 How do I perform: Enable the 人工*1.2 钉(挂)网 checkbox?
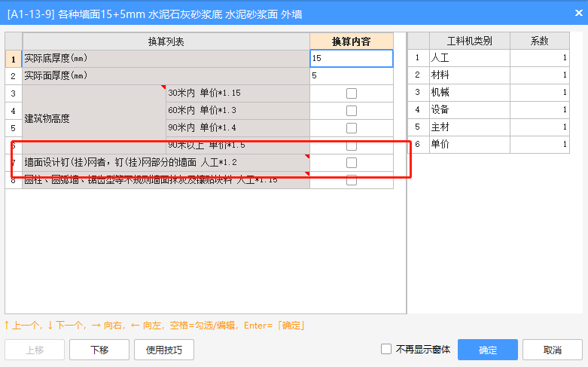click(352, 163)
